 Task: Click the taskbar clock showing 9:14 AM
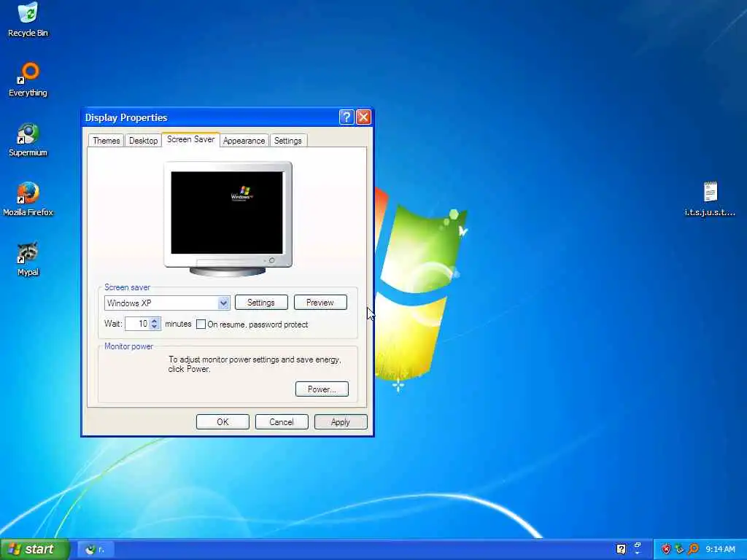[x=720, y=549]
